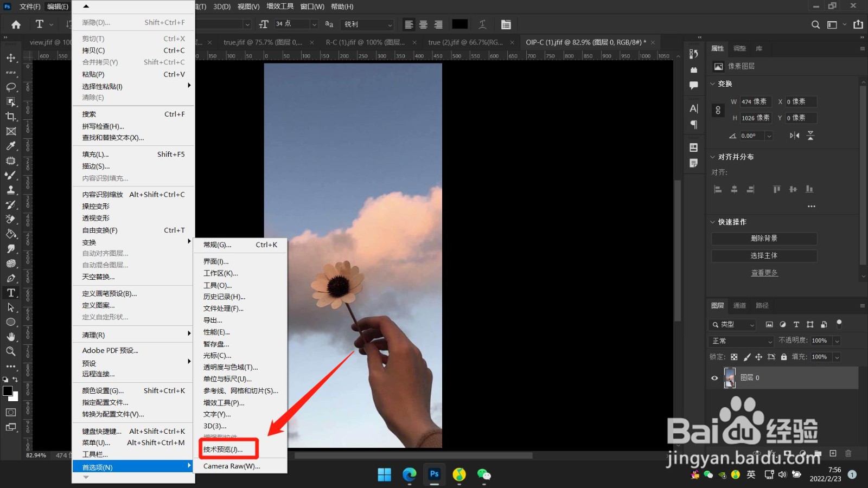This screenshot has width=868, height=488.
Task: Open the Share icon at top right
Action: tap(858, 24)
